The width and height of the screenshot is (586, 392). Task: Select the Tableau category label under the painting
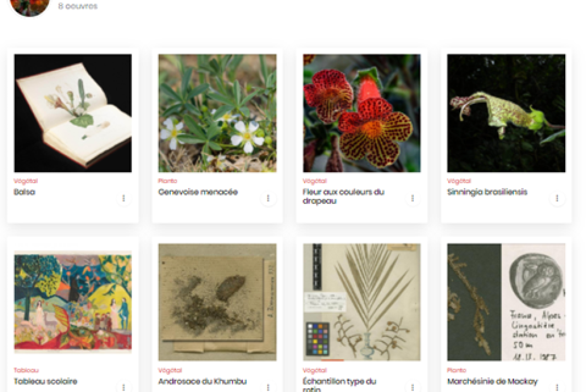point(26,370)
